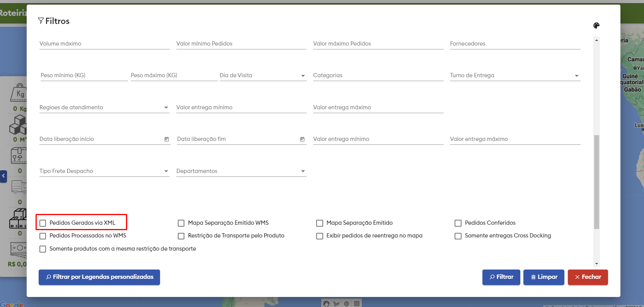Click the Fornecedores input field
644x307 pixels.
point(515,44)
